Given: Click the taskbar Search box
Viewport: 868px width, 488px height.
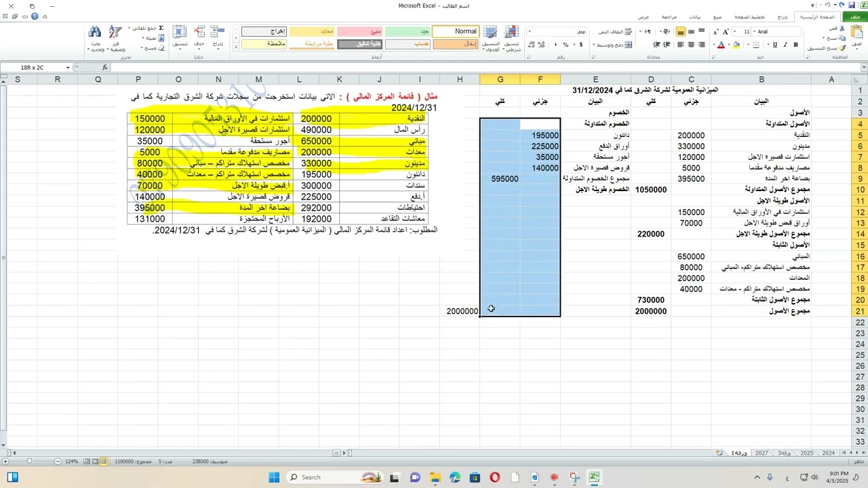Looking at the screenshot, I should tap(334, 477).
